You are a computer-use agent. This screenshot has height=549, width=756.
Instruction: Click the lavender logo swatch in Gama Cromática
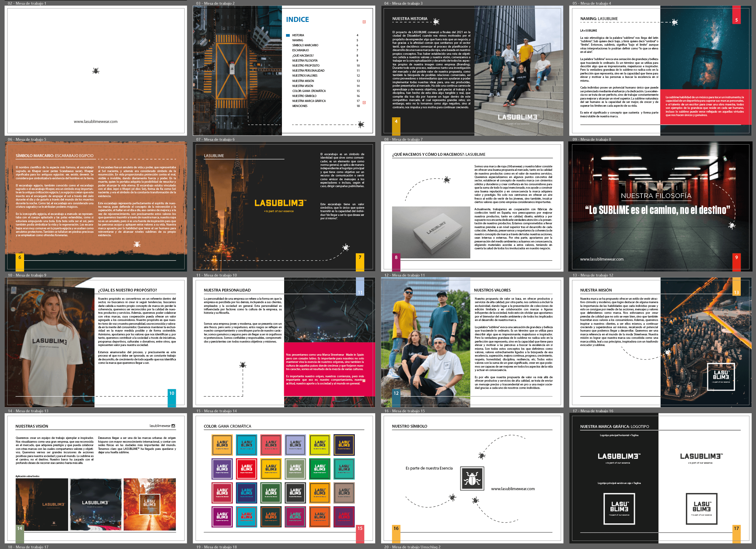295,445
